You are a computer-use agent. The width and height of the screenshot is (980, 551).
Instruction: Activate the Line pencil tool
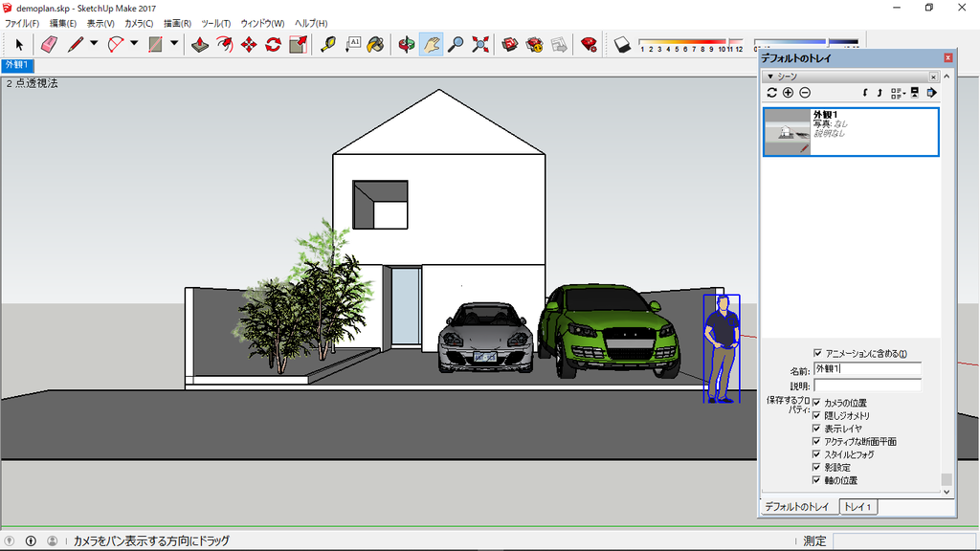point(76,44)
